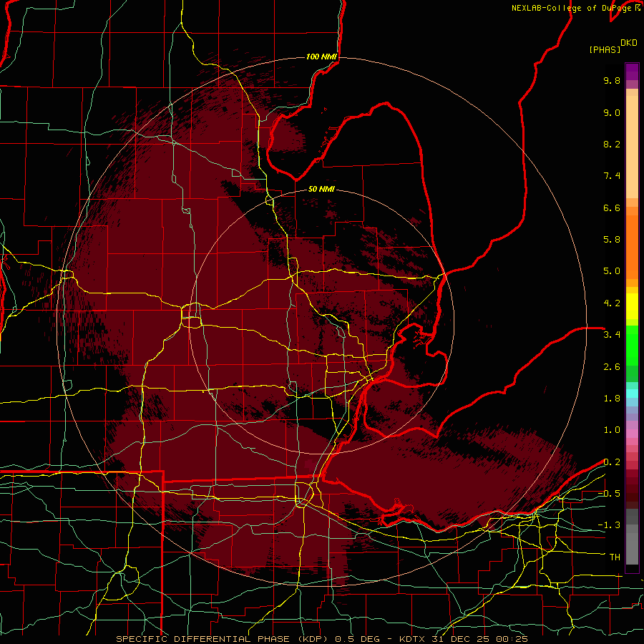Select the 9.8 value on the legend

tap(612, 80)
